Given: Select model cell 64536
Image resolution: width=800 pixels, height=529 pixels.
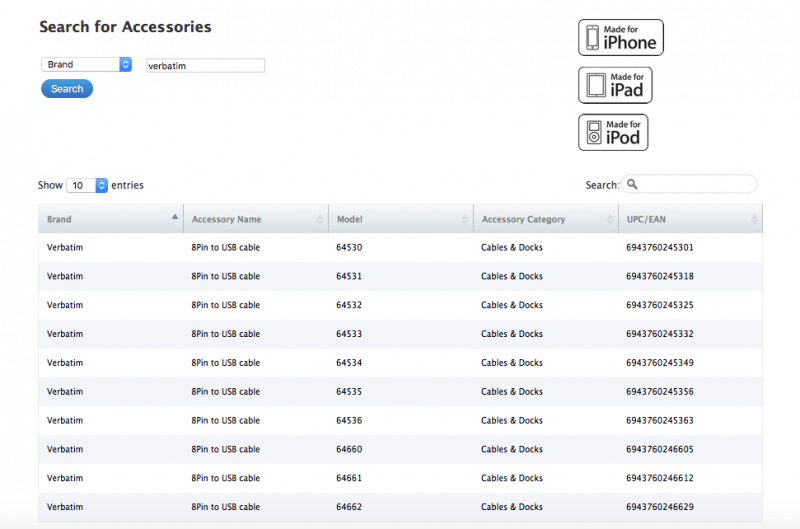Looking at the screenshot, I should click(349, 420).
